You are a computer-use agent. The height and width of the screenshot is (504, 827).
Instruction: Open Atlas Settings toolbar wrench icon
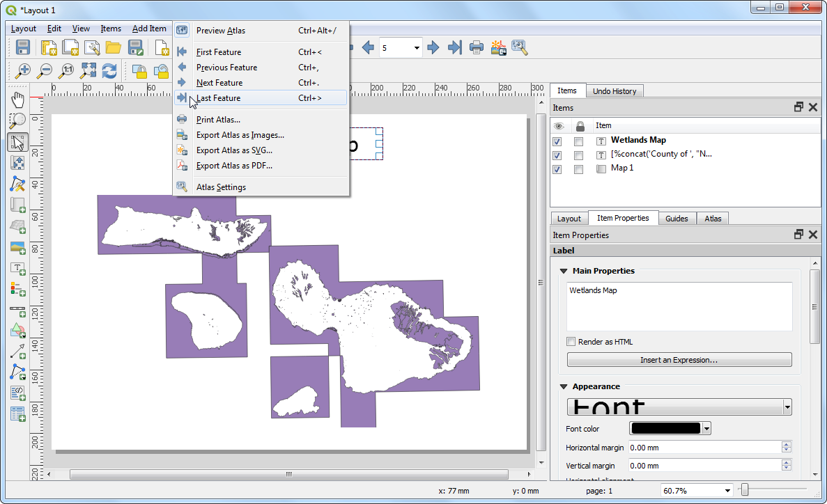coord(519,47)
